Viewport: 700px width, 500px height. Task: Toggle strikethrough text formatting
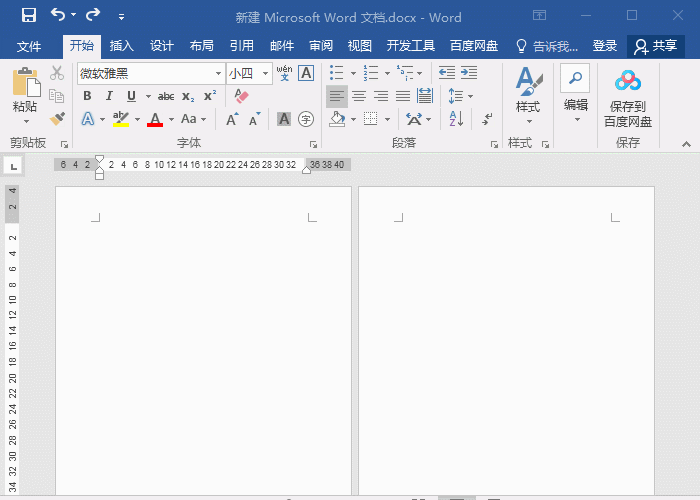(x=166, y=96)
